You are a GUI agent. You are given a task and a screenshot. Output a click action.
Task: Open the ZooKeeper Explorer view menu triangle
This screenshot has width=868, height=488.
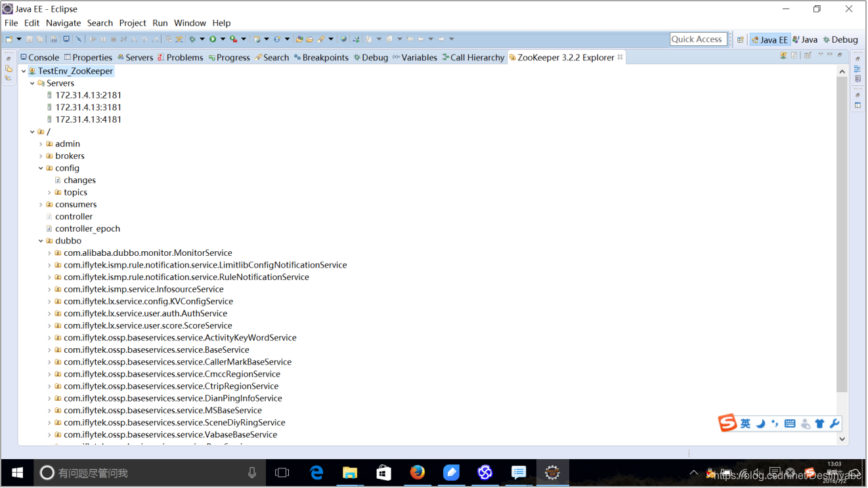click(821, 54)
